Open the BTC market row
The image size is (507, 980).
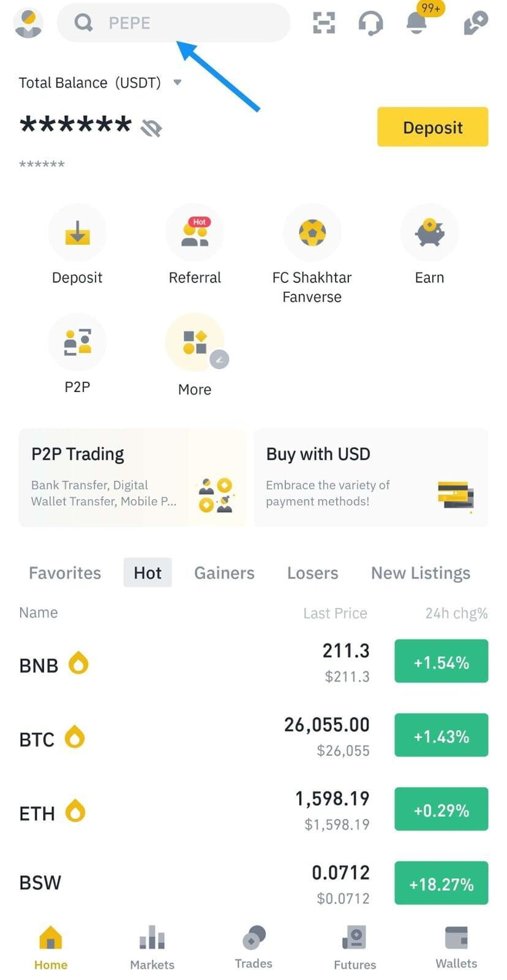254,737
